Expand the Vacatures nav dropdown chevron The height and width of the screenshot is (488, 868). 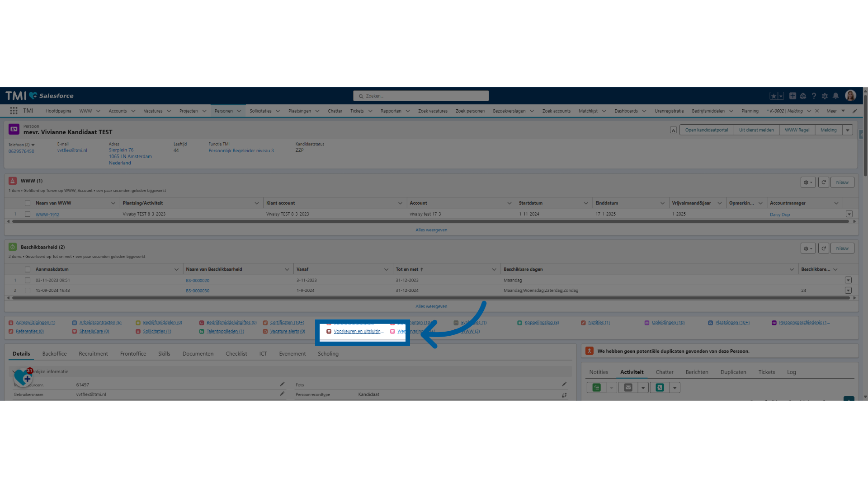(x=169, y=111)
